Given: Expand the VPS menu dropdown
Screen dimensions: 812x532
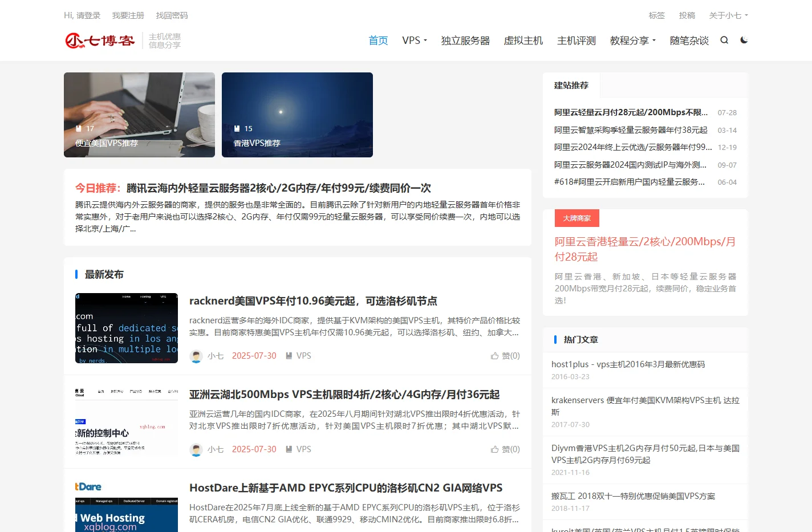Looking at the screenshot, I should pos(415,40).
